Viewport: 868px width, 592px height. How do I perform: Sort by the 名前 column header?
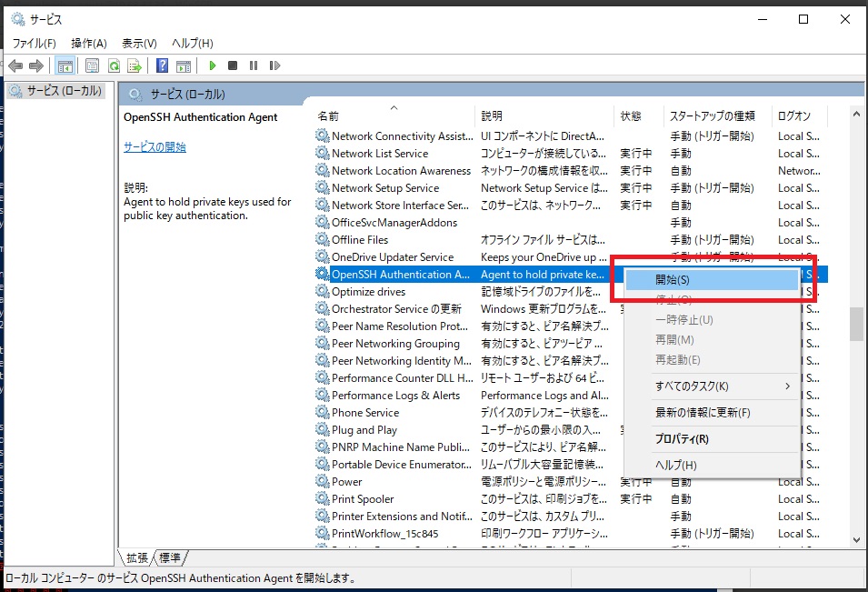393,115
